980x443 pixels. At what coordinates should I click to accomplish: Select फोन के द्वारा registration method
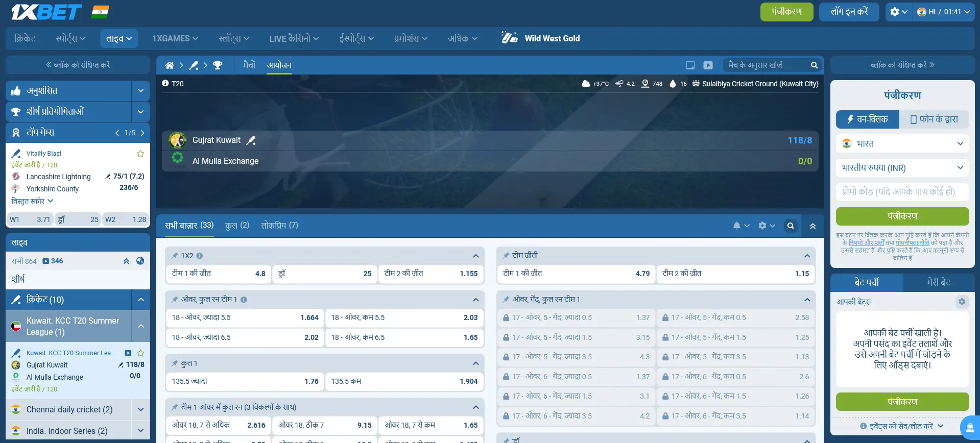(935, 119)
